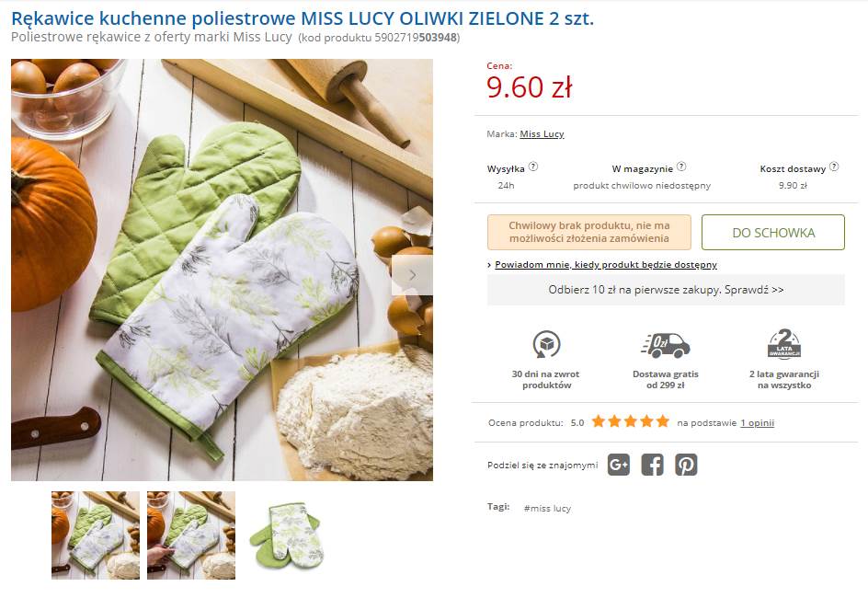Viewport: 868px width, 598px height.
Task: Click the free delivery truck icon
Action: coord(665,345)
